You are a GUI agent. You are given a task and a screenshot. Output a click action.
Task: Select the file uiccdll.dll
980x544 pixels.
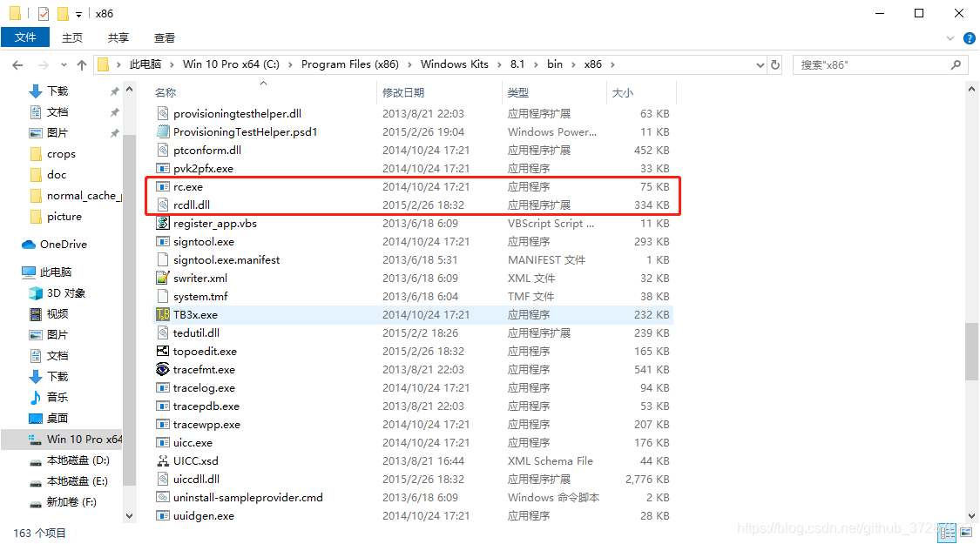pos(196,479)
